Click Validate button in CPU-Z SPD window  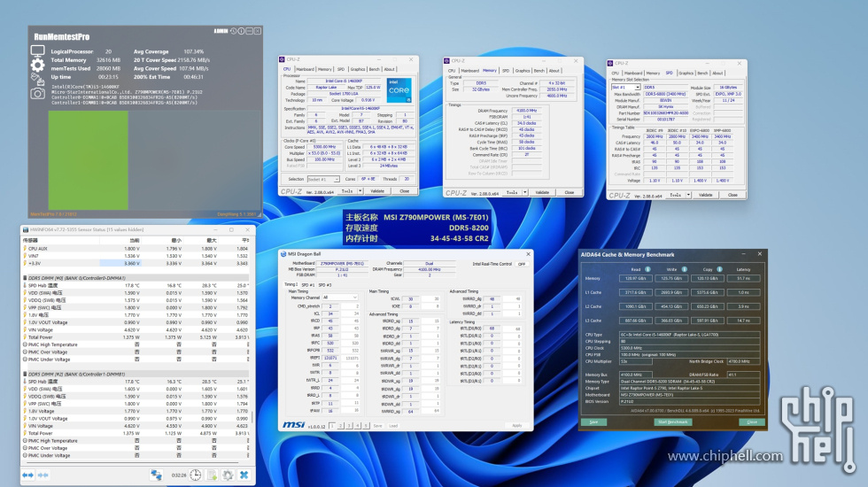706,195
